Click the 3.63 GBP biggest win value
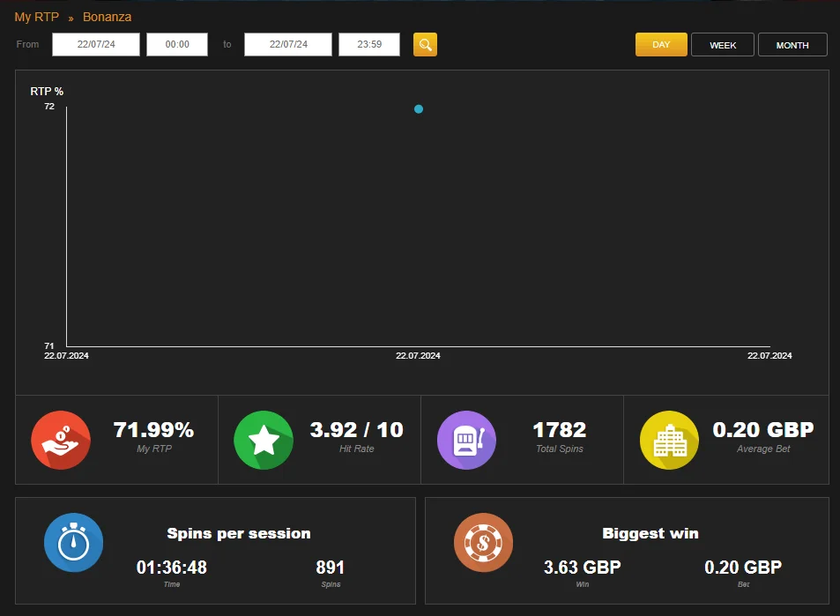 583,568
